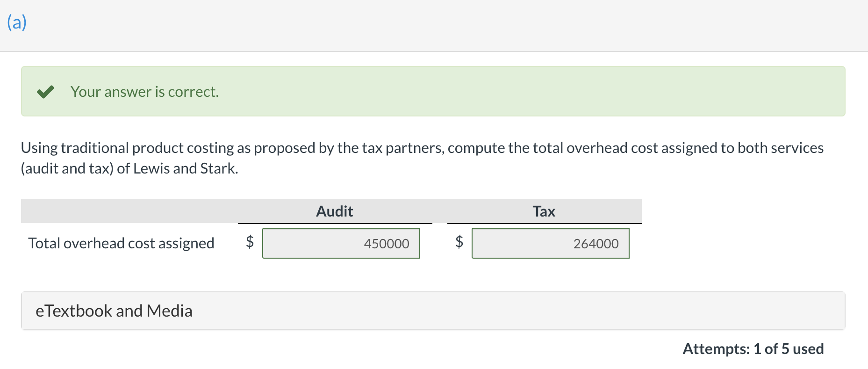The width and height of the screenshot is (868, 369).
Task: Click the Tax input field showing 264000
Action: pos(550,243)
